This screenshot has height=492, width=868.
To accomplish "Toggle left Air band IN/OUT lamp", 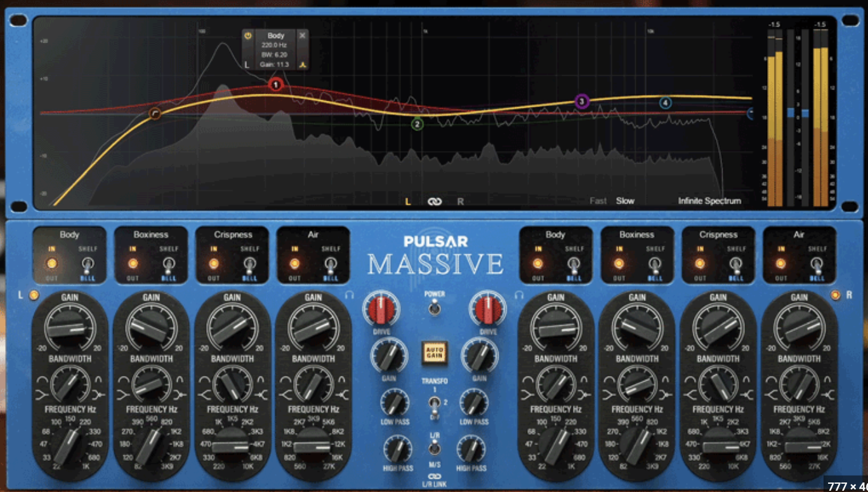I will coord(294,263).
